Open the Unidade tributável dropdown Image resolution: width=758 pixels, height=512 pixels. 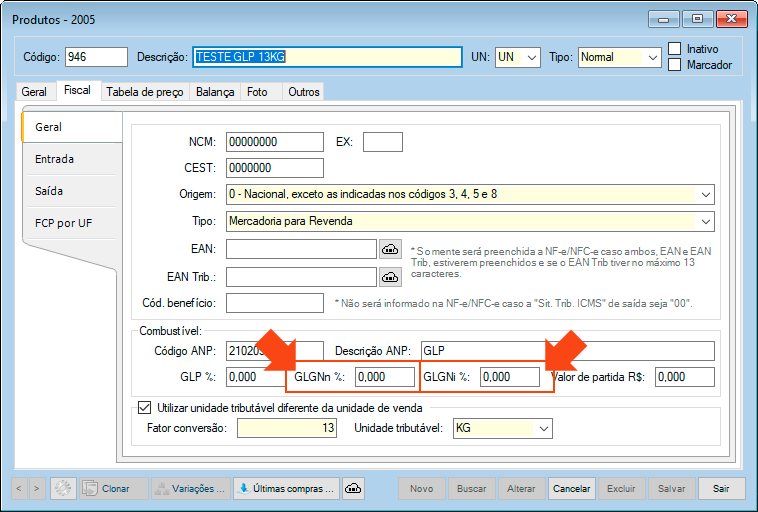pyautogui.click(x=543, y=428)
